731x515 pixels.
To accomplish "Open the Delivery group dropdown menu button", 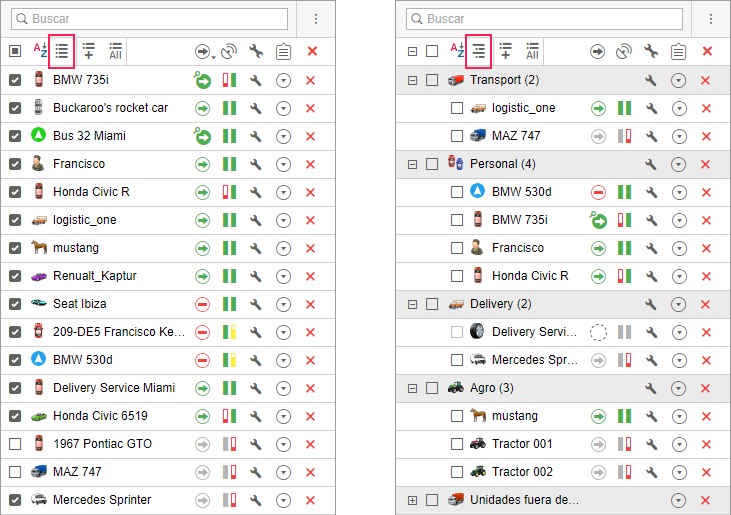I will tap(678, 304).
